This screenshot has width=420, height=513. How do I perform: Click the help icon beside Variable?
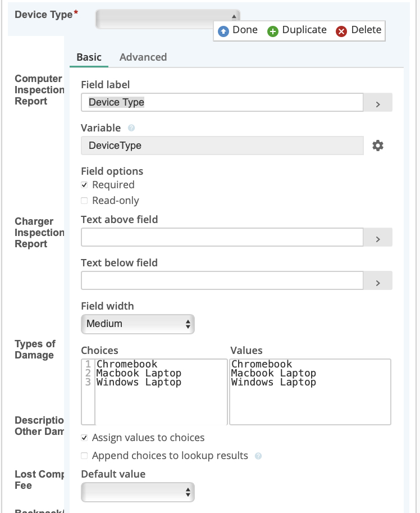[x=131, y=128]
